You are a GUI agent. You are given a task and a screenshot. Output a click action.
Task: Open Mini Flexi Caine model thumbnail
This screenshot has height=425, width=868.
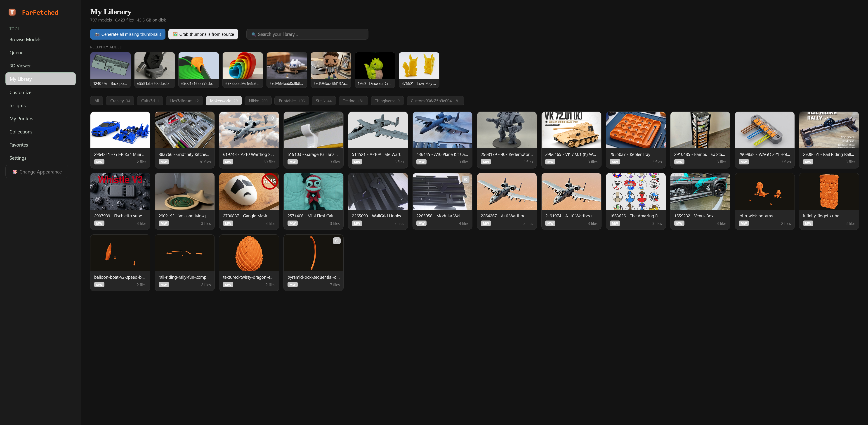(x=313, y=192)
